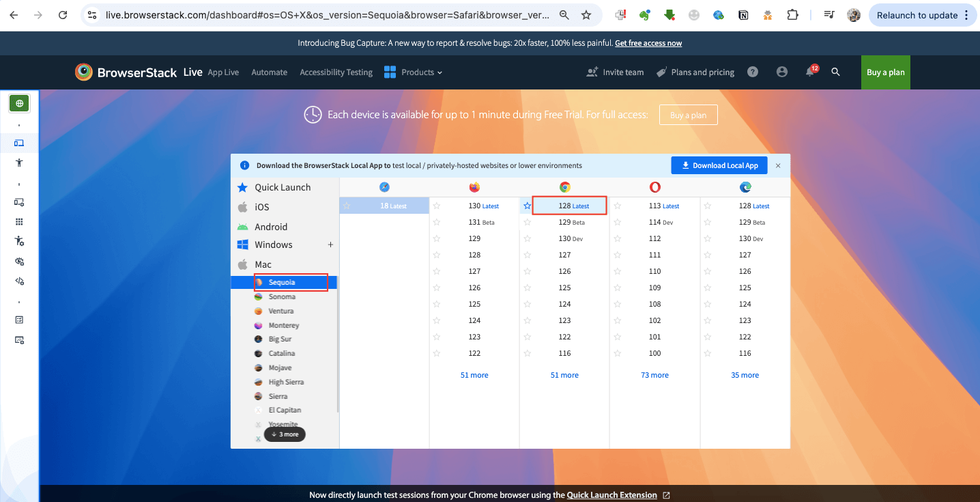Viewport: 980px width, 502px height.
Task: Click the green globe icon in left sidebar
Action: click(x=19, y=104)
